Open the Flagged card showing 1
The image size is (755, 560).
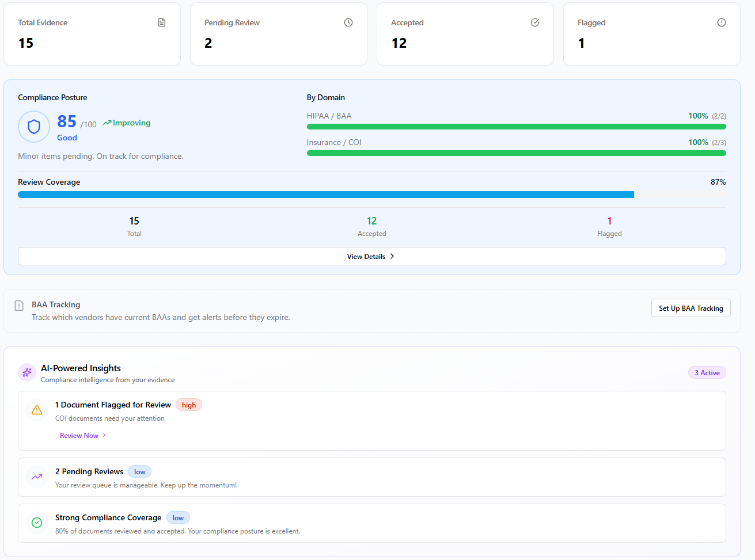pyautogui.click(x=652, y=34)
